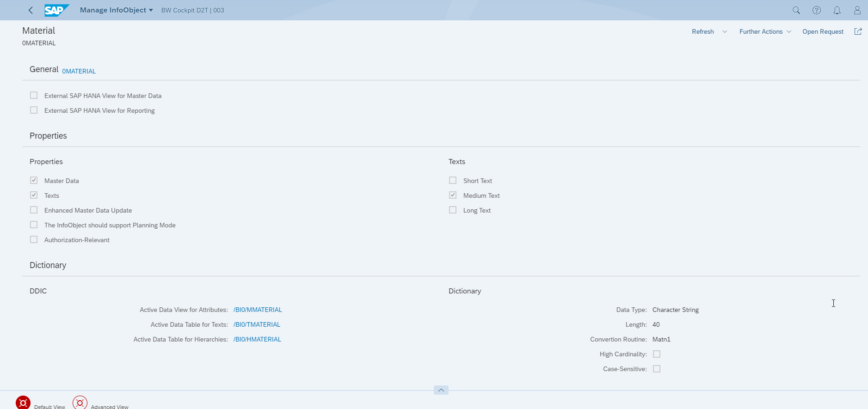Click the Dictionary section heading on the left
Image resolution: width=868 pixels, height=409 pixels.
coord(48,265)
